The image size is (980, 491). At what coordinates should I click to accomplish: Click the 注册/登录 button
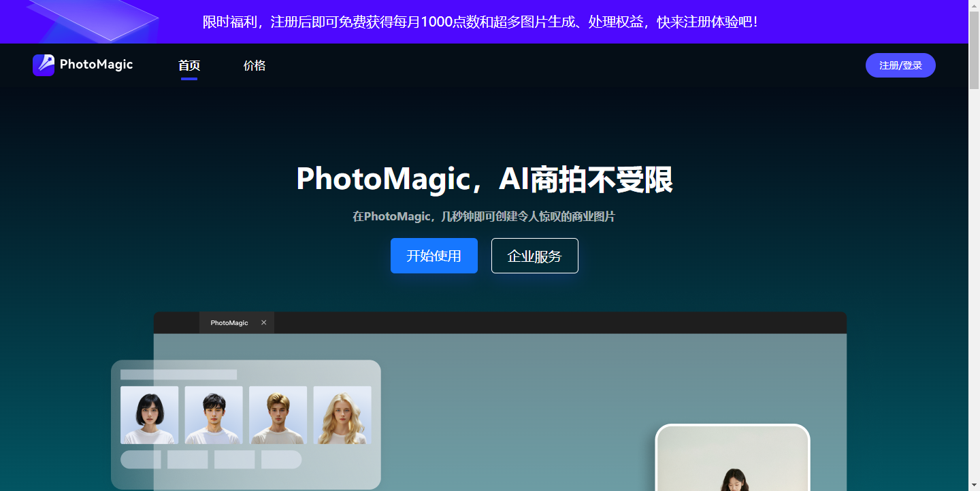tap(900, 65)
